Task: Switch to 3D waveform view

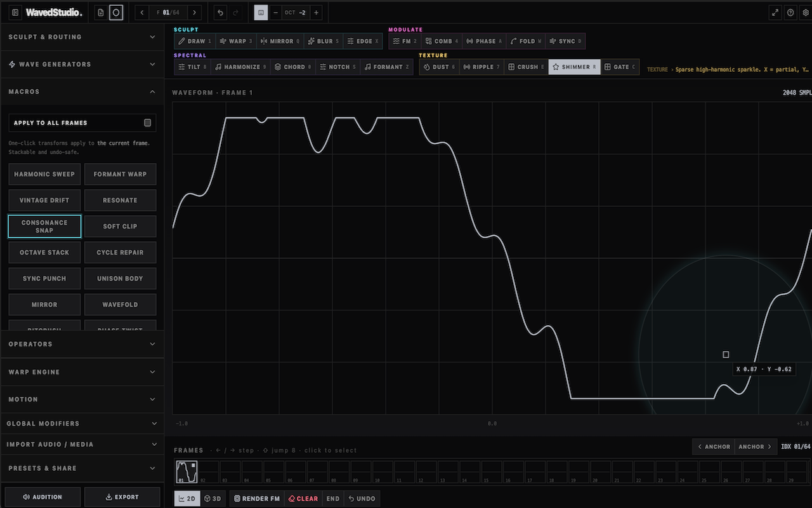Action: 213,498
